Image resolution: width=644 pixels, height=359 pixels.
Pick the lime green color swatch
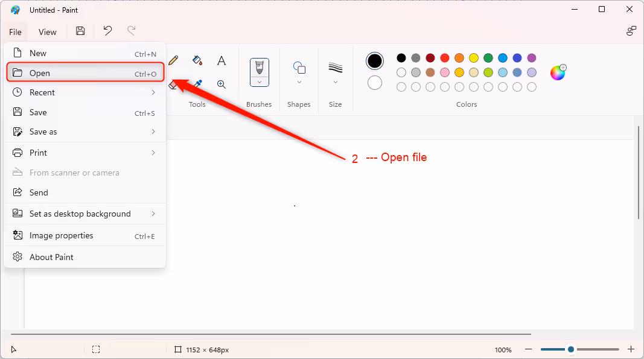click(488, 72)
